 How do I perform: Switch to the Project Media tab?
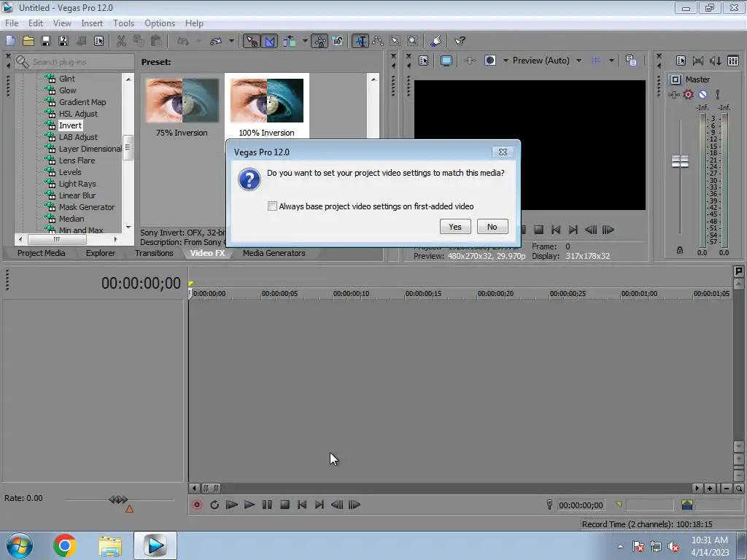coord(42,253)
